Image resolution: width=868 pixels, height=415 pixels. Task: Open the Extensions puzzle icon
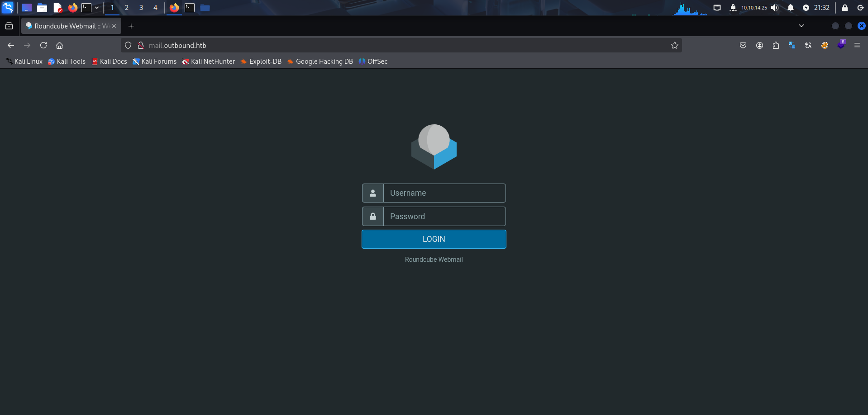pyautogui.click(x=776, y=45)
